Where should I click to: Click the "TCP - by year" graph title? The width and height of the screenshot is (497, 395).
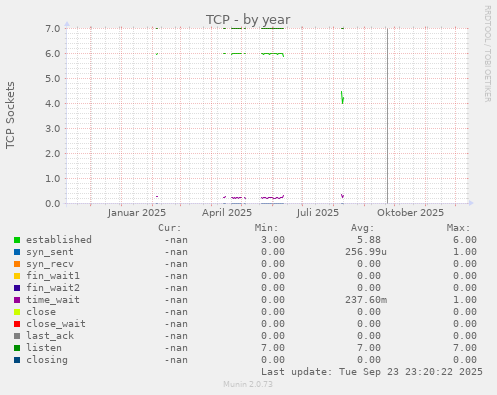pyautogui.click(x=248, y=20)
